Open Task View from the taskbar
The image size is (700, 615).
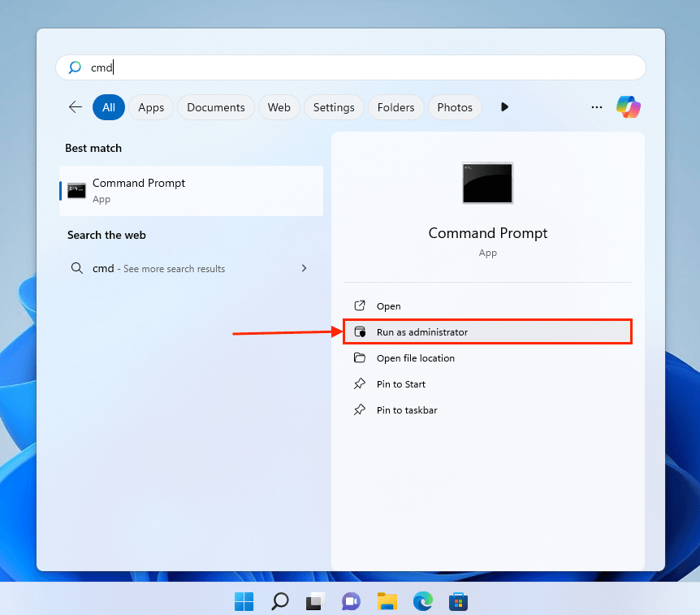point(315,601)
